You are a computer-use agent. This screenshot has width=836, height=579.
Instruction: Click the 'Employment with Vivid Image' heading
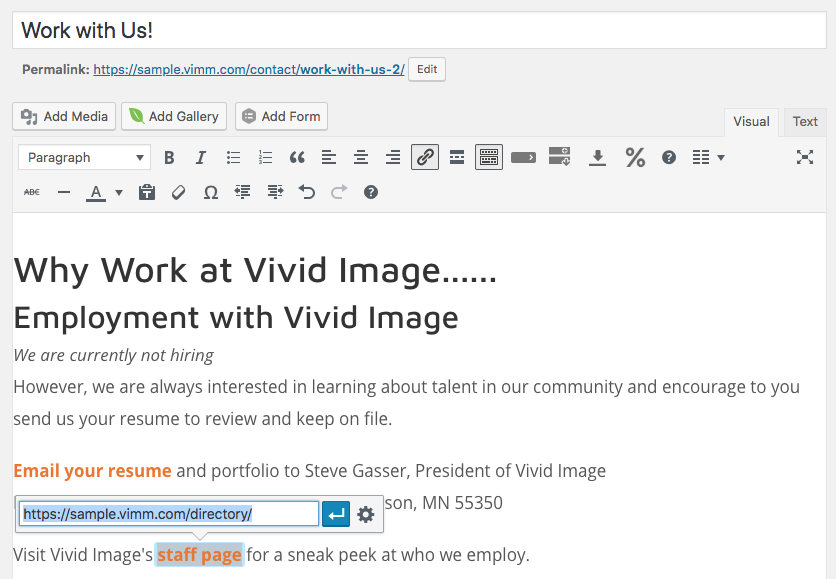pyautogui.click(x=236, y=318)
